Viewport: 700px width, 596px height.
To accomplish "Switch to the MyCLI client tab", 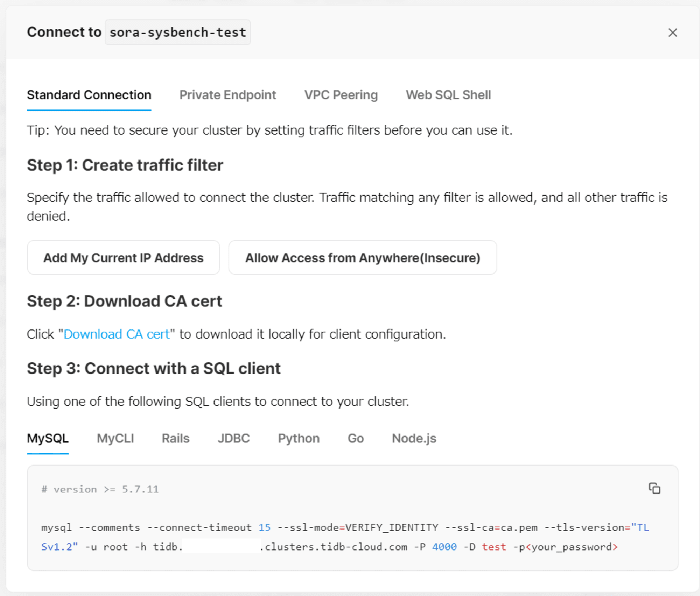I will click(x=115, y=439).
